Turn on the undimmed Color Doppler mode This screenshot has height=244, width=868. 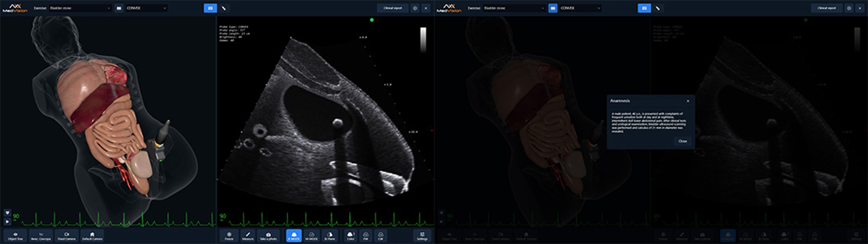(x=350, y=235)
